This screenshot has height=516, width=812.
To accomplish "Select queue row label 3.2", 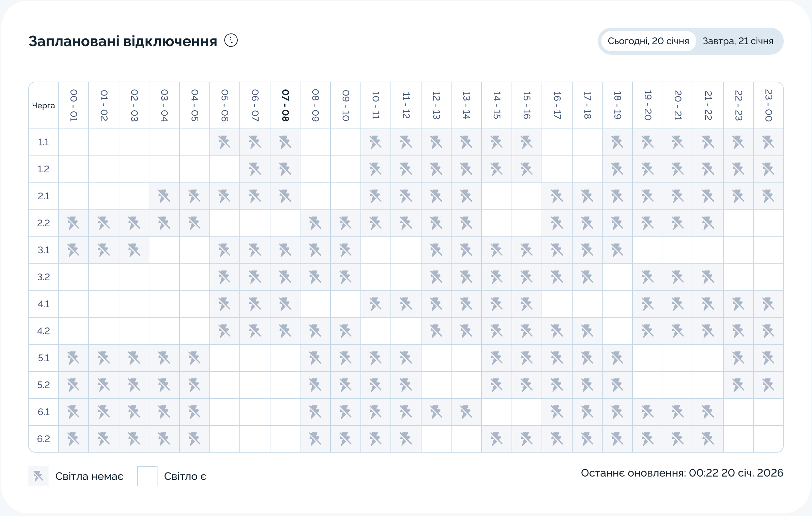I will [x=43, y=277].
